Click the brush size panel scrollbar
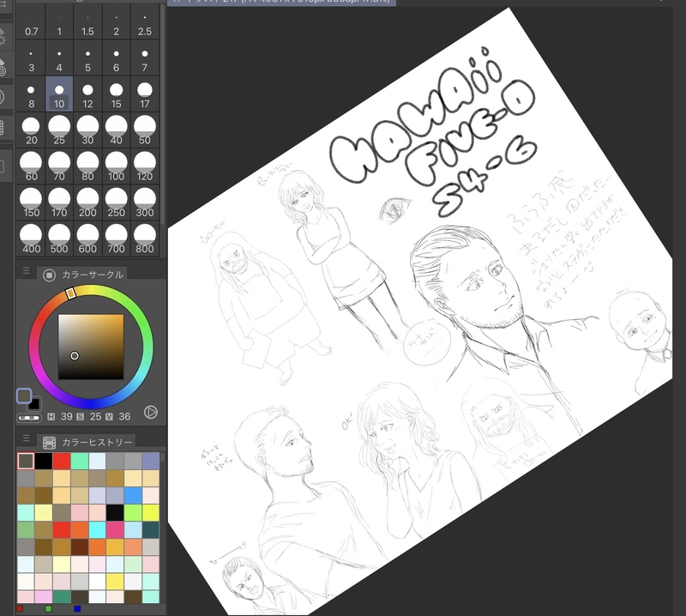 click(x=162, y=114)
